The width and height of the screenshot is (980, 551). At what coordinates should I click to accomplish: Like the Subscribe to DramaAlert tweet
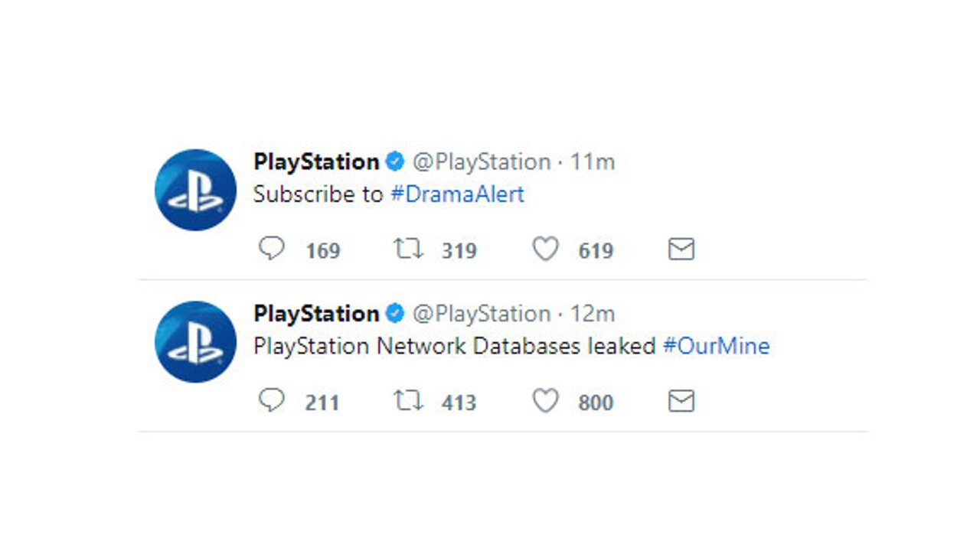[545, 249]
